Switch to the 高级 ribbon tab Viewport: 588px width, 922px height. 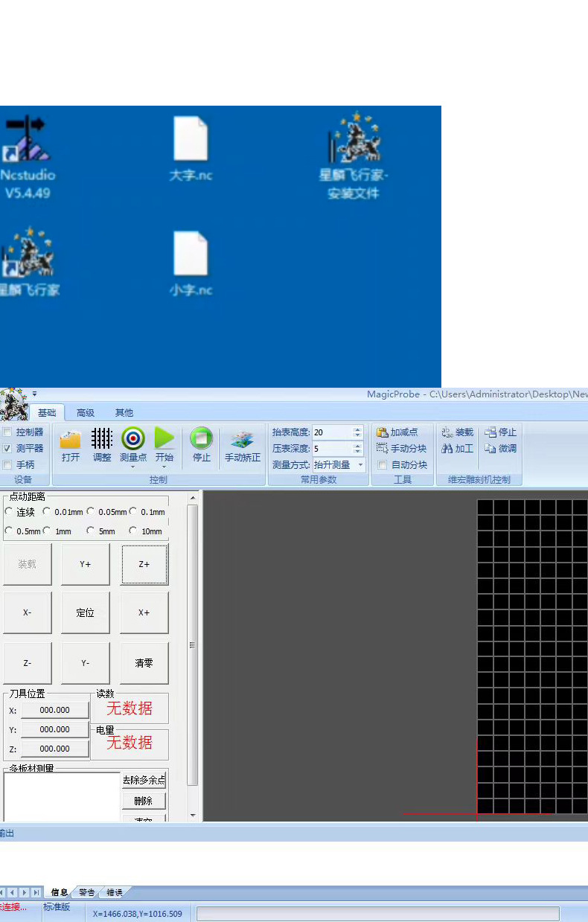tap(86, 413)
